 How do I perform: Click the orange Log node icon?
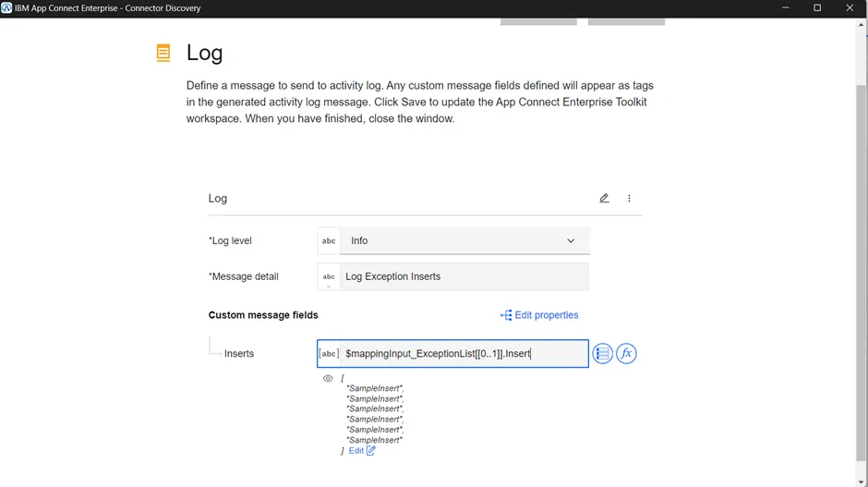(163, 53)
